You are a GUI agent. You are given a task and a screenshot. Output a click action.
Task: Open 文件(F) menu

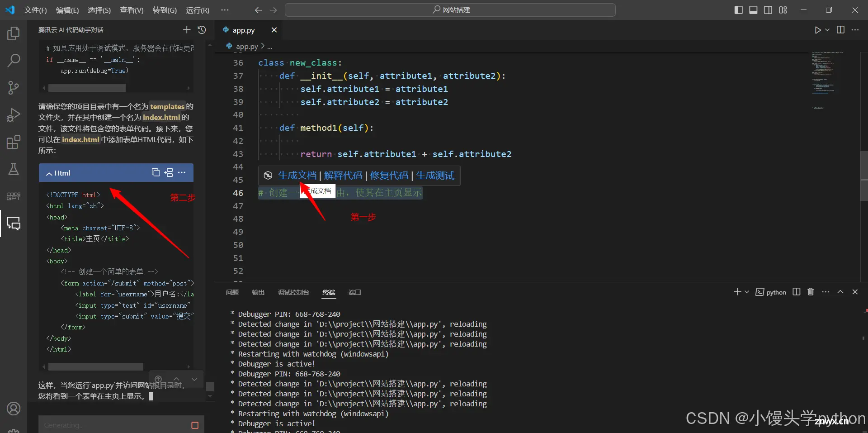click(35, 10)
